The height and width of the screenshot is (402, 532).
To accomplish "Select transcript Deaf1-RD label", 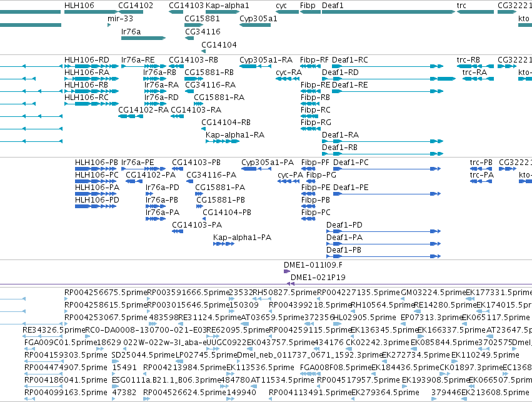I will point(340,73).
